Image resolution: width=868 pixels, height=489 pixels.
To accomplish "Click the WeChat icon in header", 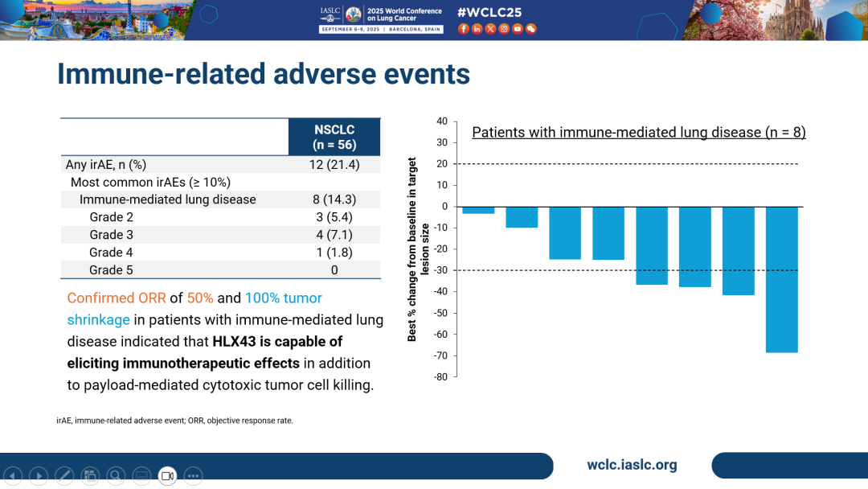I will [x=531, y=29].
